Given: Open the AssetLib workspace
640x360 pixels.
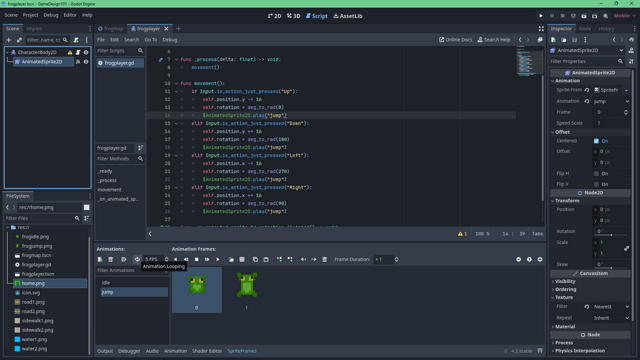Looking at the screenshot, I should click(348, 16).
